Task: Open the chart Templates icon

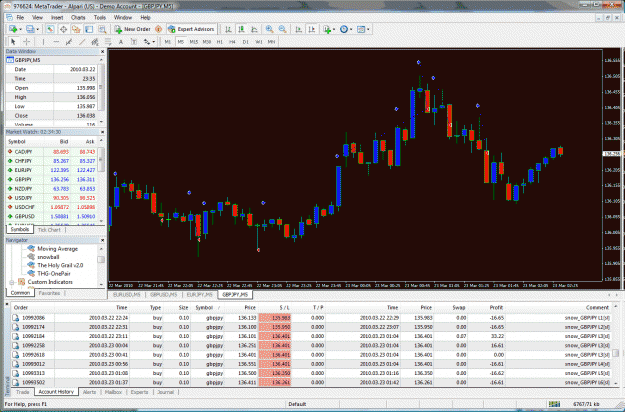Action: point(361,29)
